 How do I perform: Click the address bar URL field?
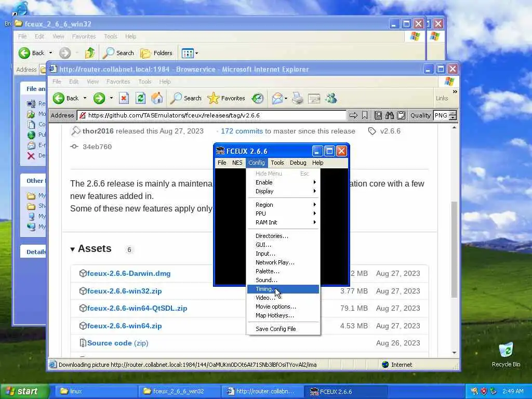pos(211,115)
